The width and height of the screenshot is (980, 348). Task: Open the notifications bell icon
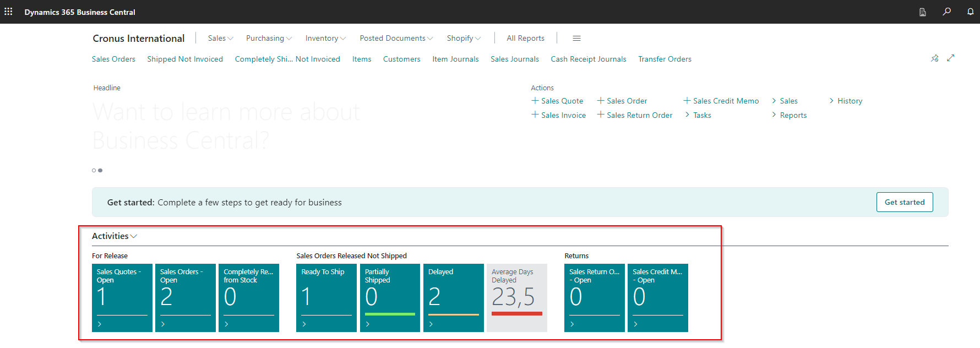(x=970, y=12)
